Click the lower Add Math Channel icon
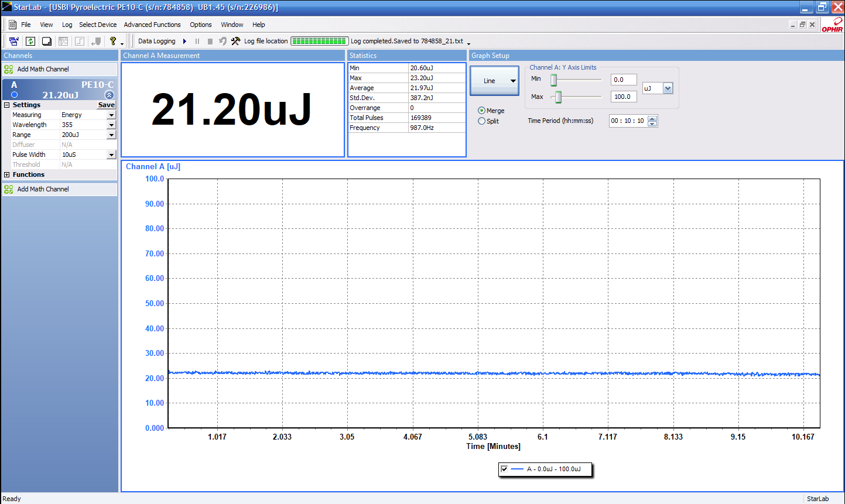 pyautogui.click(x=9, y=189)
